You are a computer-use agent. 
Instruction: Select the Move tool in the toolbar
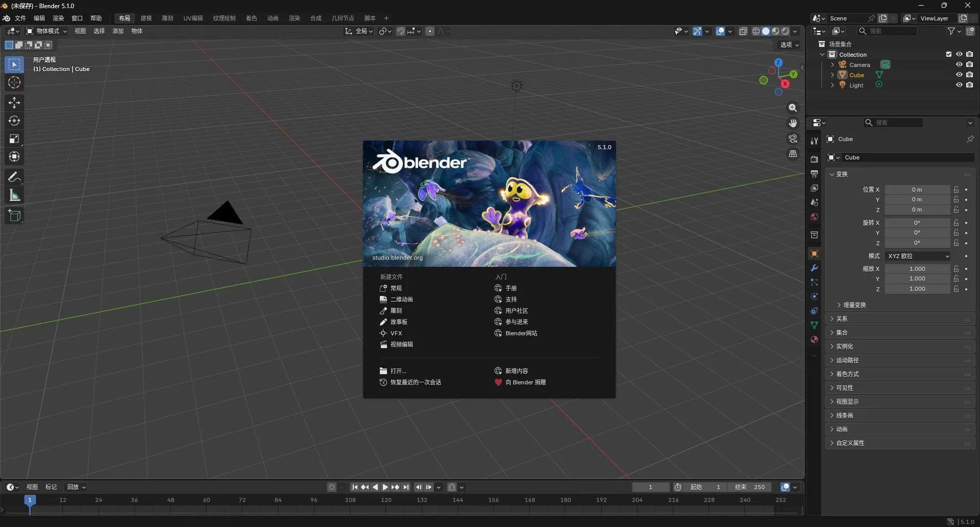[14, 103]
